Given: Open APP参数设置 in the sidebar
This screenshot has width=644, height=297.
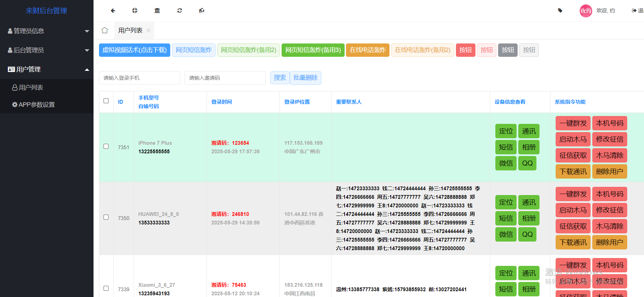Looking at the screenshot, I should click(x=47, y=105).
